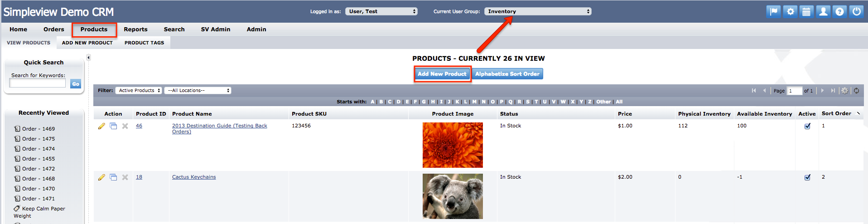Delete Cactus Keychains with X icon
868x224 pixels.
pyautogui.click(x=125, y=177)
